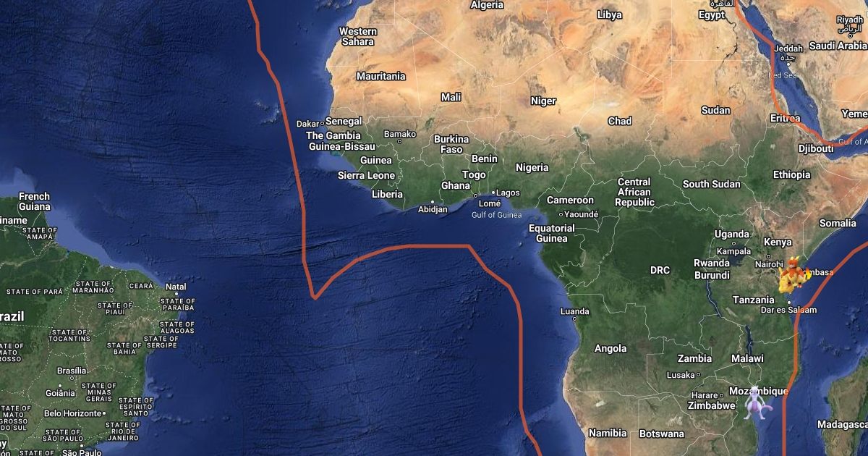Click the Brasília city label

click(x=72, y=371)
